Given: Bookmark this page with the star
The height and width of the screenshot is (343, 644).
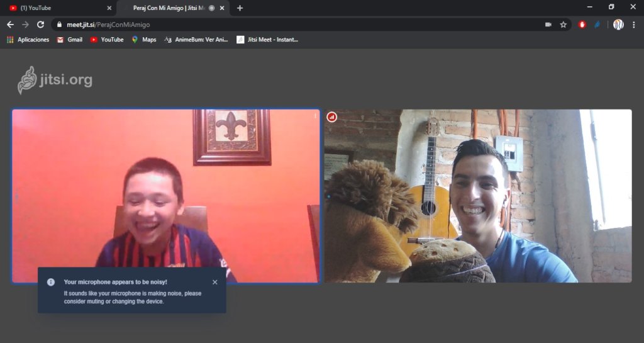Looking at the screenshot, I should pyautogui.click(x=563, y=25).
